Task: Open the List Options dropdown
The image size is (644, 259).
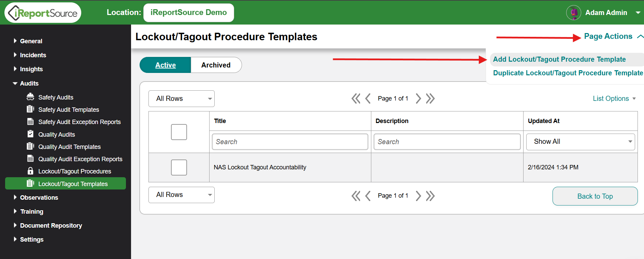Action: [x=614, y=98]
